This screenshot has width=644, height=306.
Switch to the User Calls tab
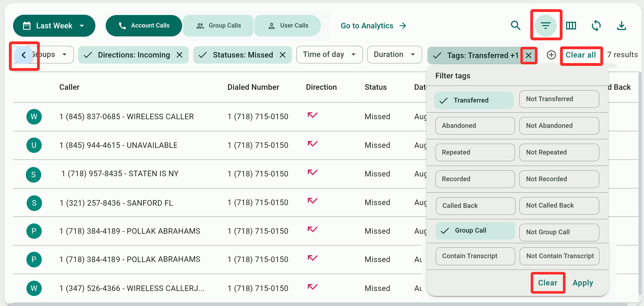288,26
